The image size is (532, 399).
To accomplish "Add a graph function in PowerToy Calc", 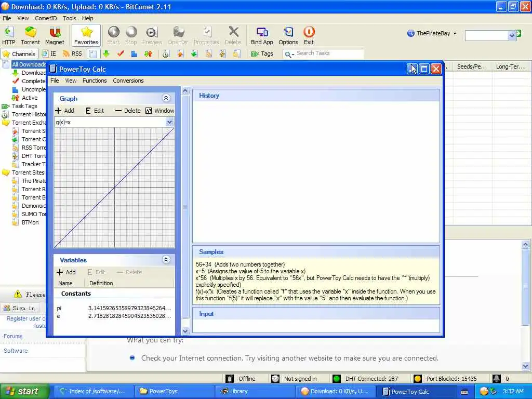I will (x=65, y=111).
